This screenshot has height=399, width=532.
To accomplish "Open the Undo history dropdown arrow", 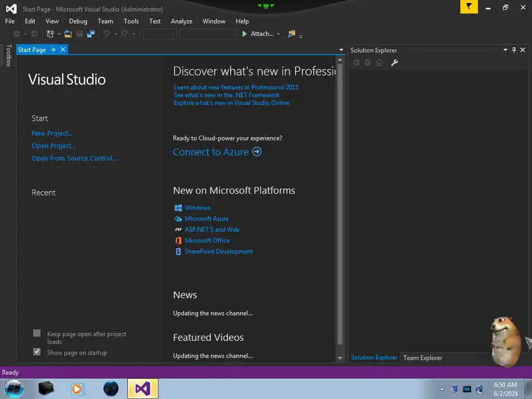I will (116, 34).
